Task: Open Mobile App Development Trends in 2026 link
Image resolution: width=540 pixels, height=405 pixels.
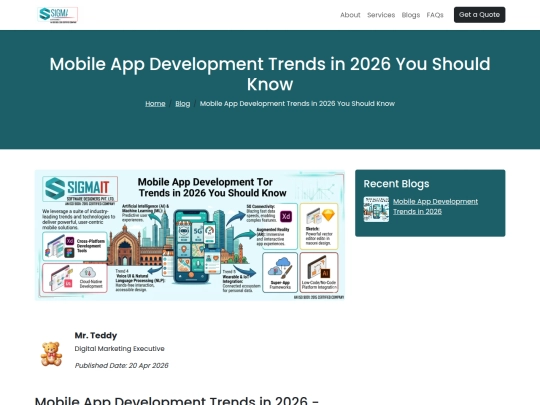Action: (x=435, y=206)
